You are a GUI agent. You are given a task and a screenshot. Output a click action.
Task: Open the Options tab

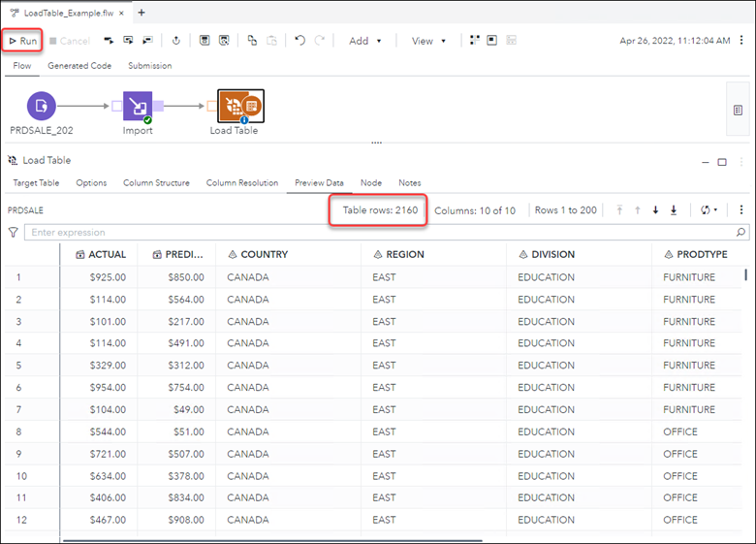(x=91, y=182)
